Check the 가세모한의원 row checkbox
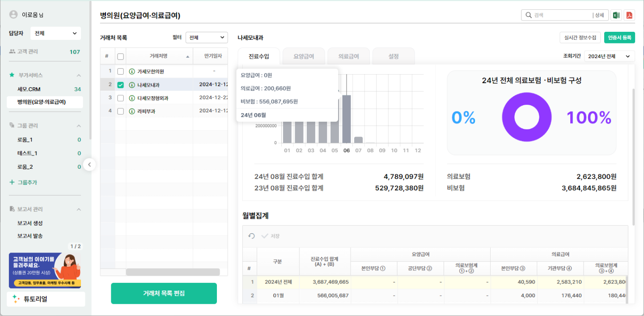This screenshot has width=644, height=316. point(120,72)
